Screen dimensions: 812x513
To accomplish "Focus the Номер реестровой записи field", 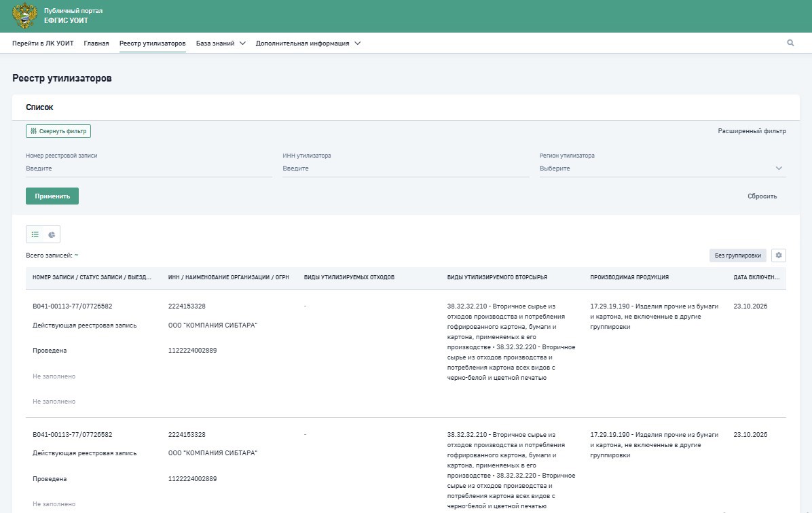I will click(x=149, y=169).
